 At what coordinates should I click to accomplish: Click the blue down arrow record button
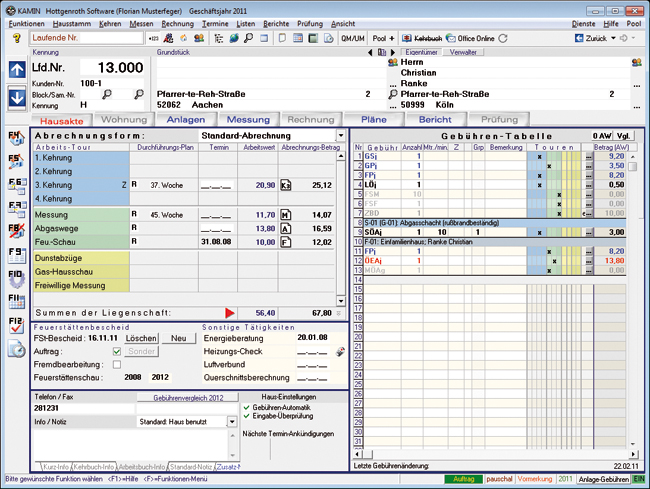point(17,98)
